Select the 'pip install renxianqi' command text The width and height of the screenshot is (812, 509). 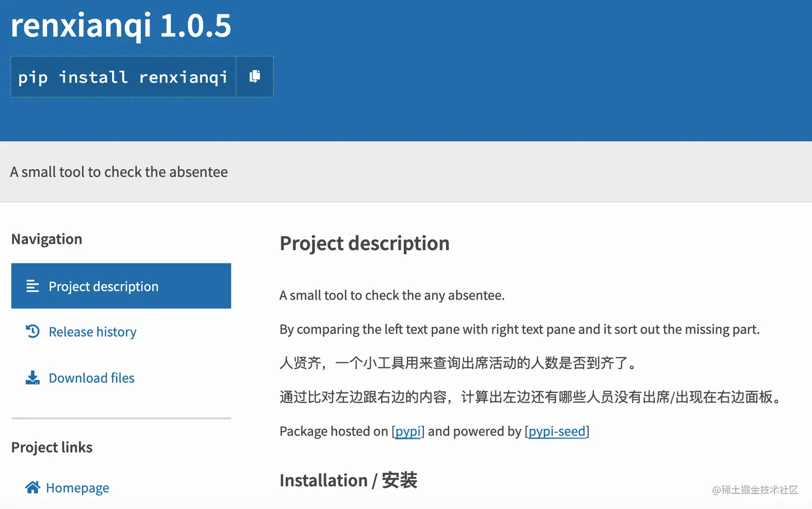[122, 77]
